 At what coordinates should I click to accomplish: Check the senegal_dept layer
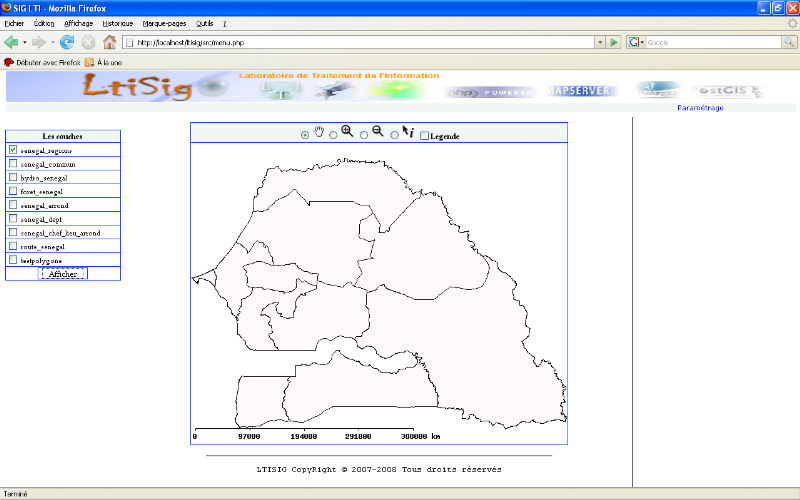click(x=13, y=218)
